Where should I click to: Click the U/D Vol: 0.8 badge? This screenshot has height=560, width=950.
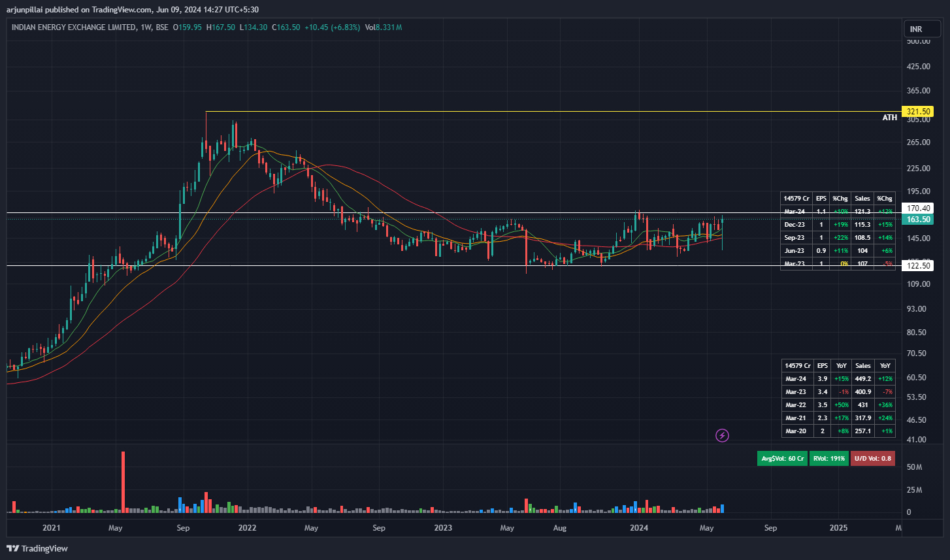pyautogui.click(x=872, y=459)
